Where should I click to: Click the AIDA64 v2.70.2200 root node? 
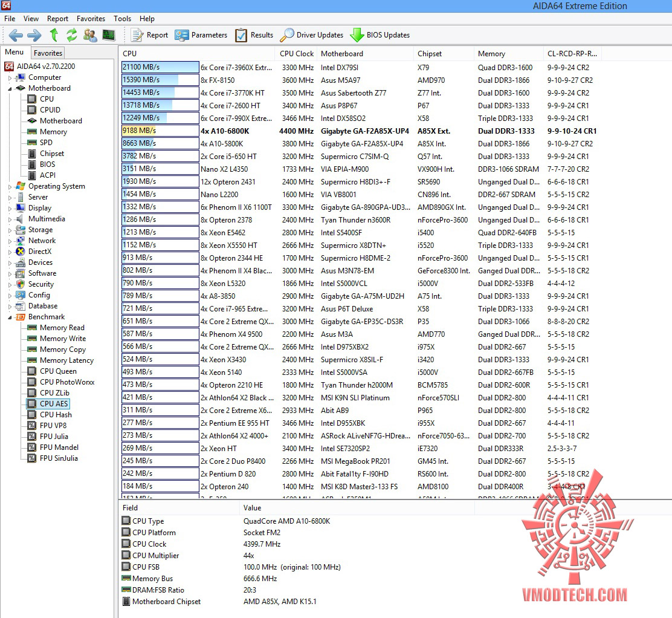(x=45, y=67)
